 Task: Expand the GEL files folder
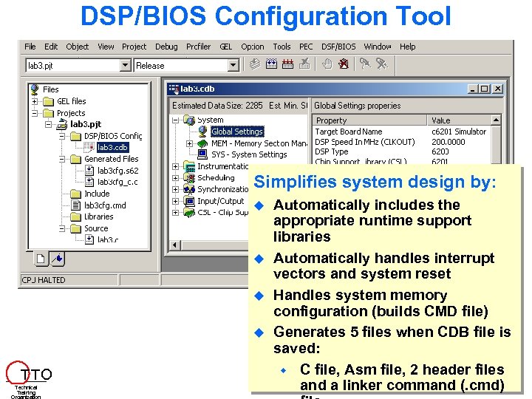(35, 101)
